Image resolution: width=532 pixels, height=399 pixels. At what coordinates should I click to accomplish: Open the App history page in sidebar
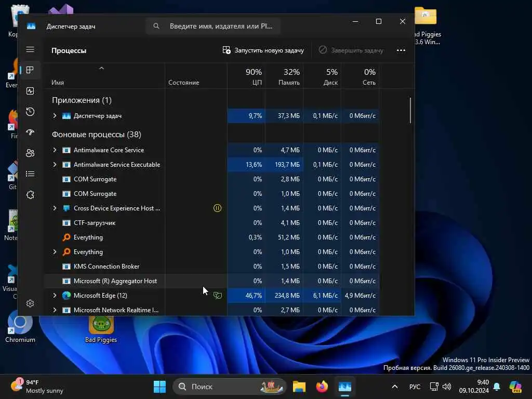point(30,112)
